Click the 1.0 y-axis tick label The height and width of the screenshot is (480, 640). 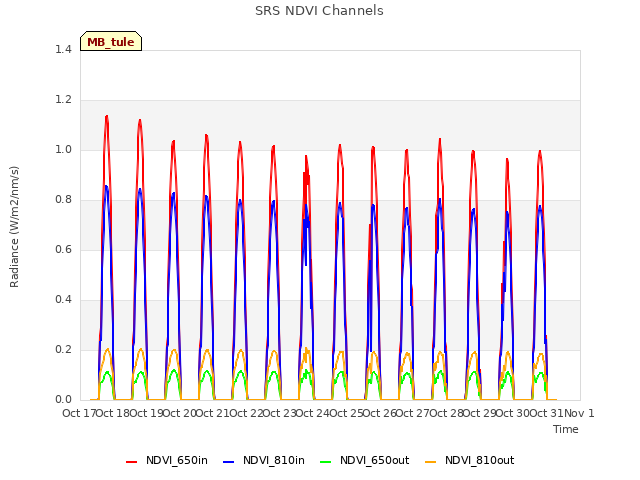coord(63,150)
